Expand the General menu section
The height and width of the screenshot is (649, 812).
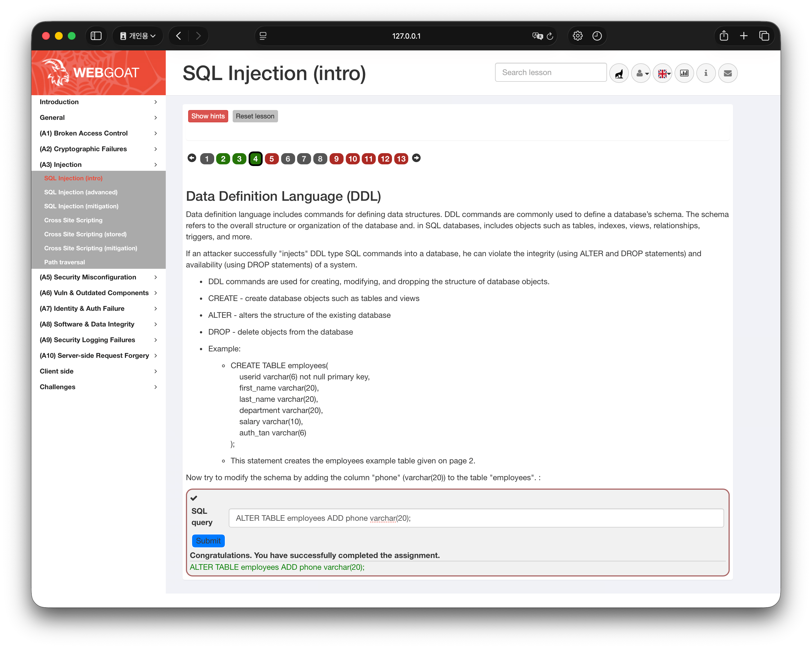pos(98,118)
